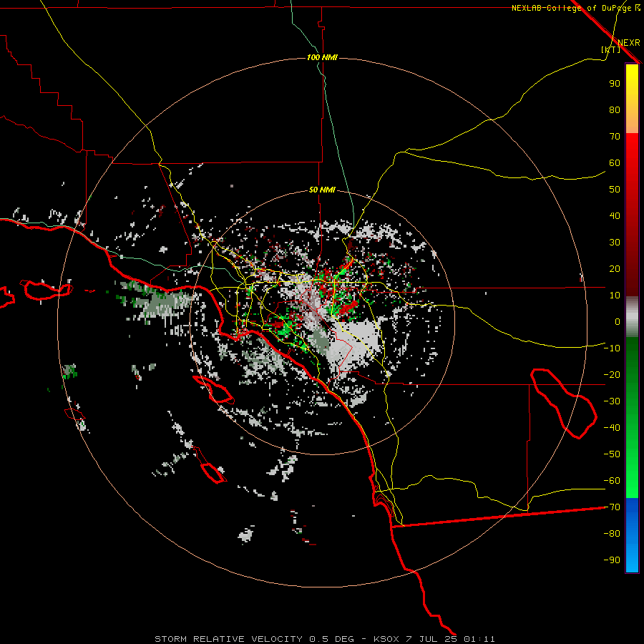Click the positive "20" velocity scale label

coord(615,268)
